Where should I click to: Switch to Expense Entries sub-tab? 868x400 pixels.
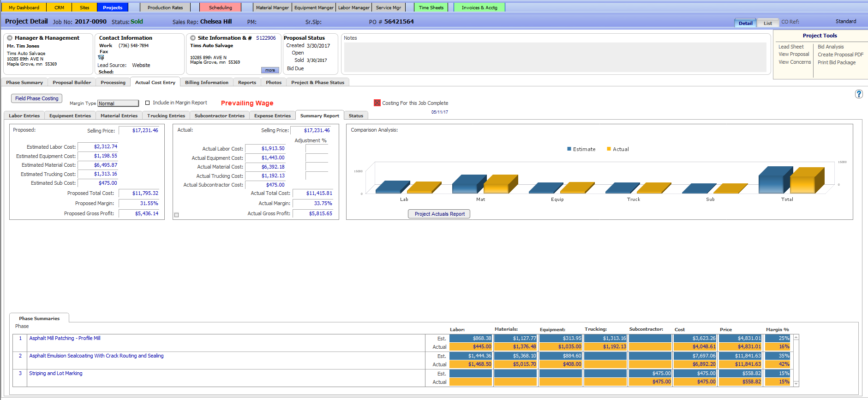(273, 115)
